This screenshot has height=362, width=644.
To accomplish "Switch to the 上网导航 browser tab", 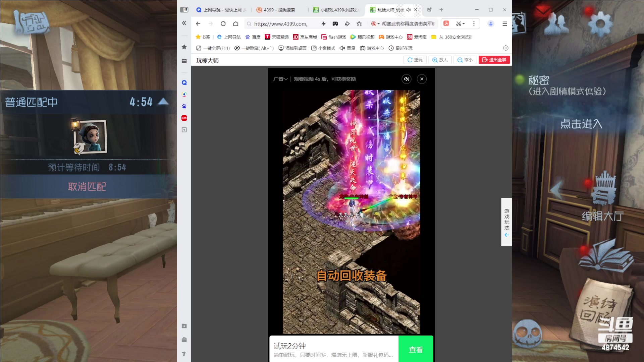I will pyautogui.click(x=221, y=10).
